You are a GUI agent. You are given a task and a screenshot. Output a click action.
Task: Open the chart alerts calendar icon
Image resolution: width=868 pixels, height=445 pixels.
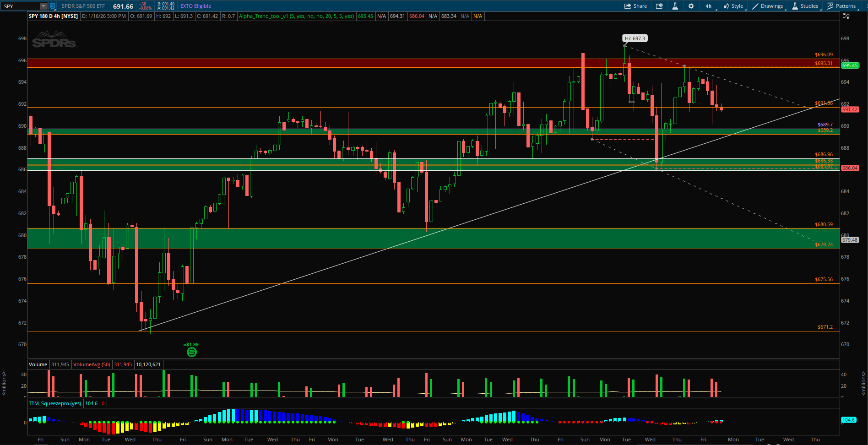point(659,6)
